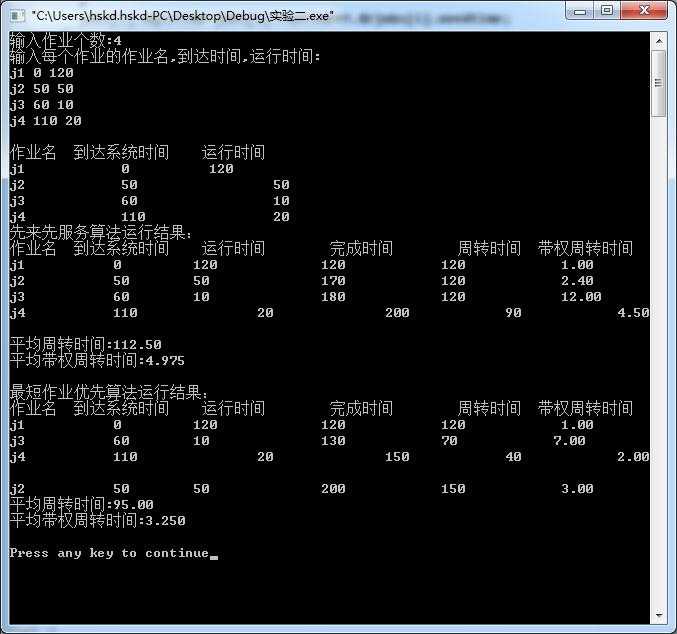
Task: Click the completion time 180
Action: (x=333, y=297)
